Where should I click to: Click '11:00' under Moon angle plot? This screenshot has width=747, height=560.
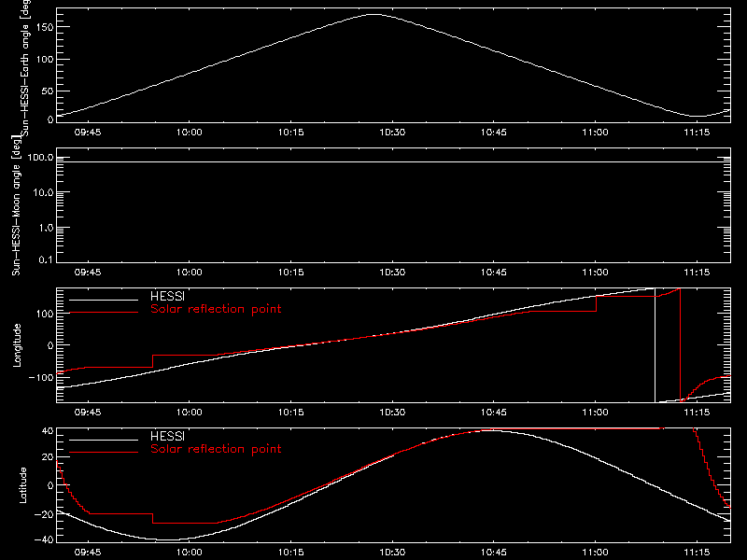click(595, 273)
